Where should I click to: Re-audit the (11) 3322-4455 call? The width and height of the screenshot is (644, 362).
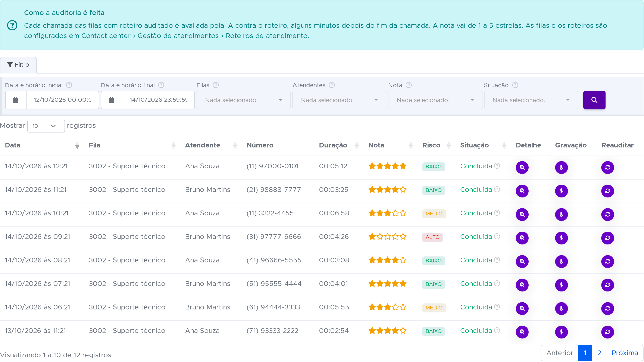(x=607, y=214)
